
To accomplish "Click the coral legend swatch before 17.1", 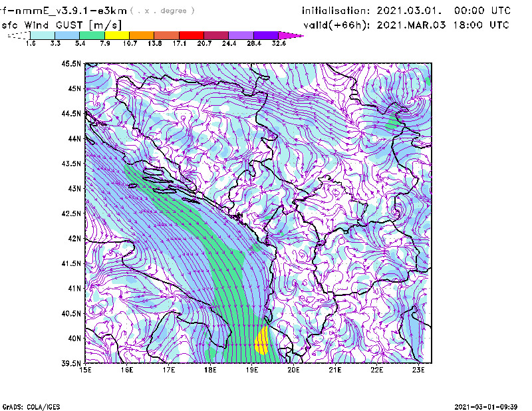I will point(167,35).
